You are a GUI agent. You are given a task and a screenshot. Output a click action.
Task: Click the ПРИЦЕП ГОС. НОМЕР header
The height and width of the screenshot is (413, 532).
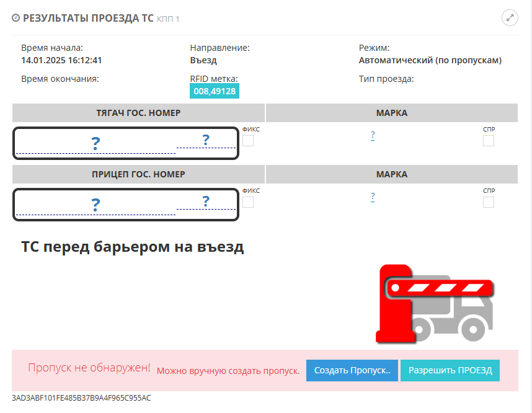click(x=138, y=174)
